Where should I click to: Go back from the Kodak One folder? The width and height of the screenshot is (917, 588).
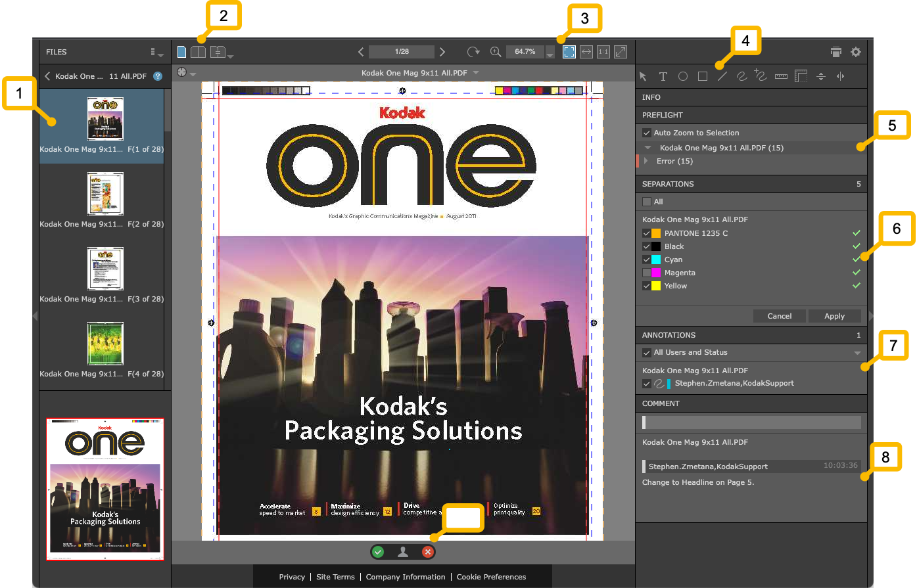click(47, 76)
